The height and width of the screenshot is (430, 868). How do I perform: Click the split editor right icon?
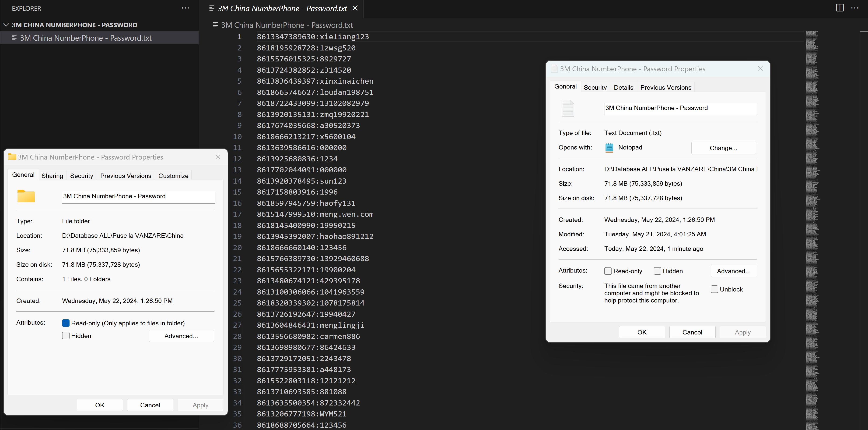pyautogui.click(x=840, y=8)
